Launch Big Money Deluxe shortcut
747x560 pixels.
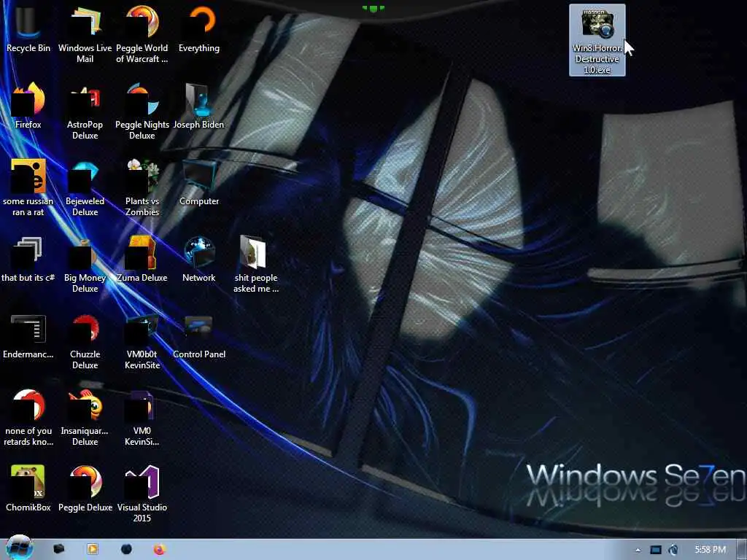click(85, 264)
